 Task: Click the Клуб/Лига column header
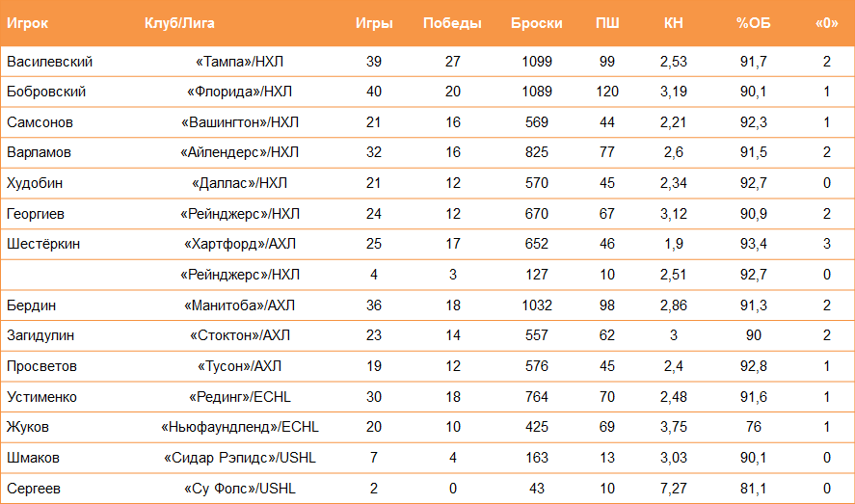[179, 23]
